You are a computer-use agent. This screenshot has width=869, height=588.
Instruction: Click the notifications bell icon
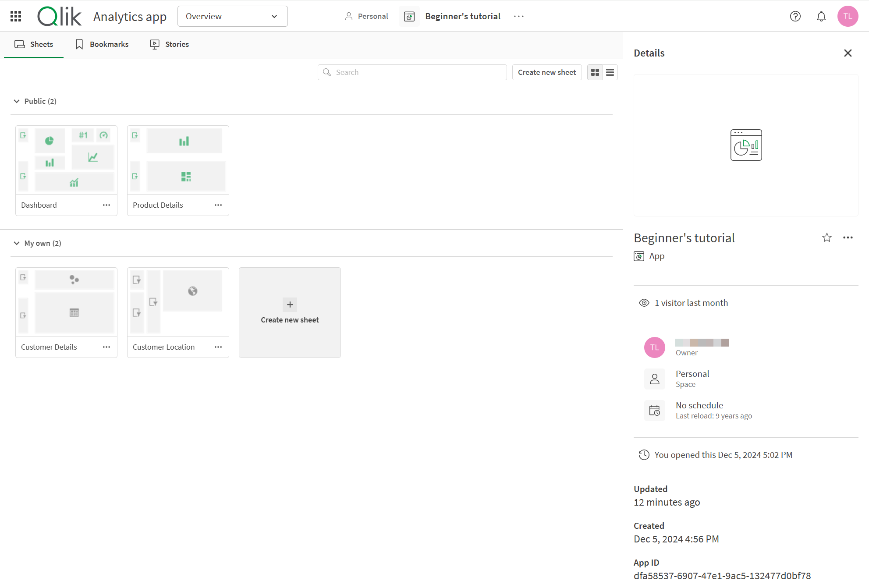pyautogui.click(x=822, y=16)
